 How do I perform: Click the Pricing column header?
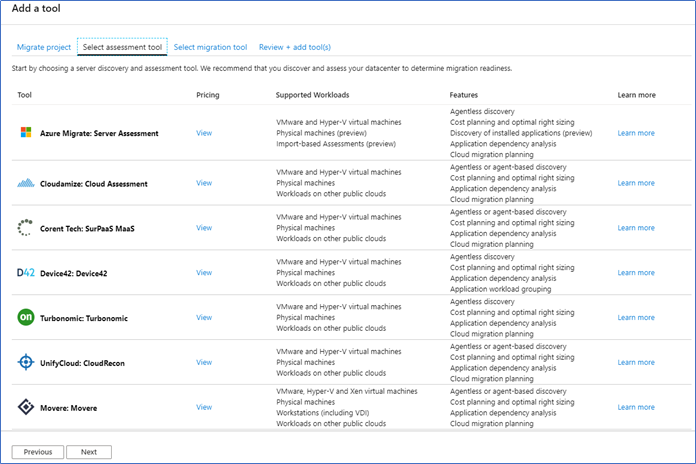(208, 95)
